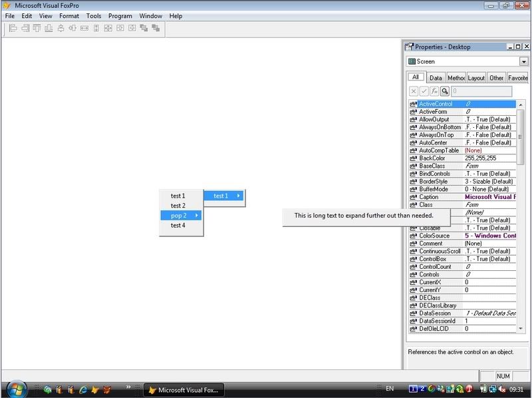Click the Microsoft Visual FoxPro taskbar button
This screenshot has height=398, width=532.
tap(184, 390)
